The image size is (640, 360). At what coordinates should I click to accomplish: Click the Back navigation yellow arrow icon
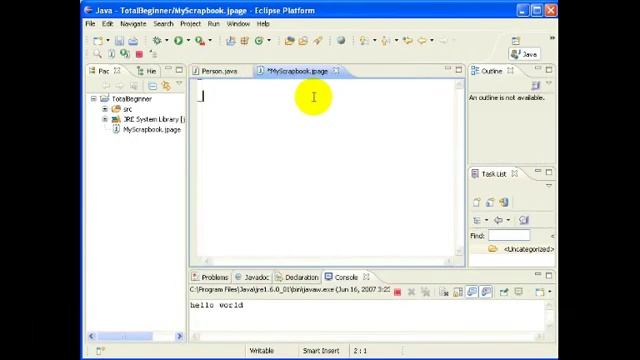coord(422,40)
